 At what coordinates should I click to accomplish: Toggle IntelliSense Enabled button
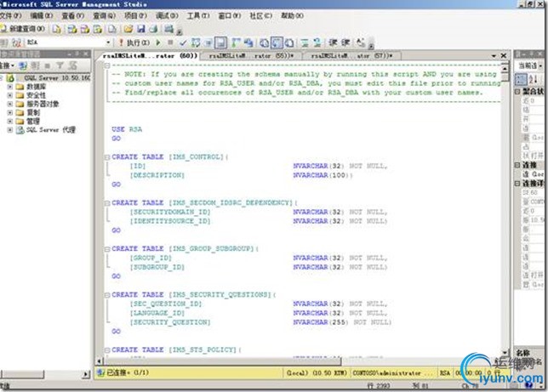point(220,43)
